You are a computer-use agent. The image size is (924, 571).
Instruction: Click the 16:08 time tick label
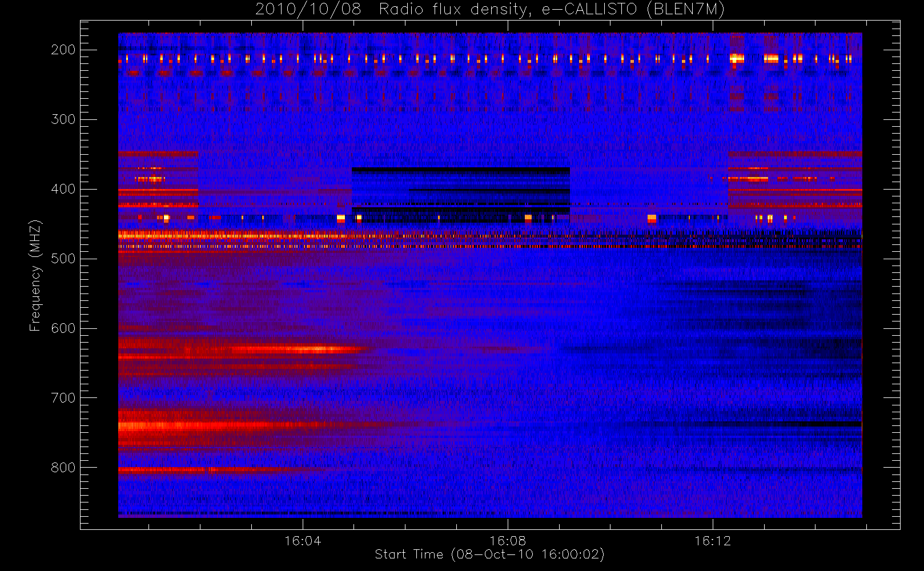508,541
